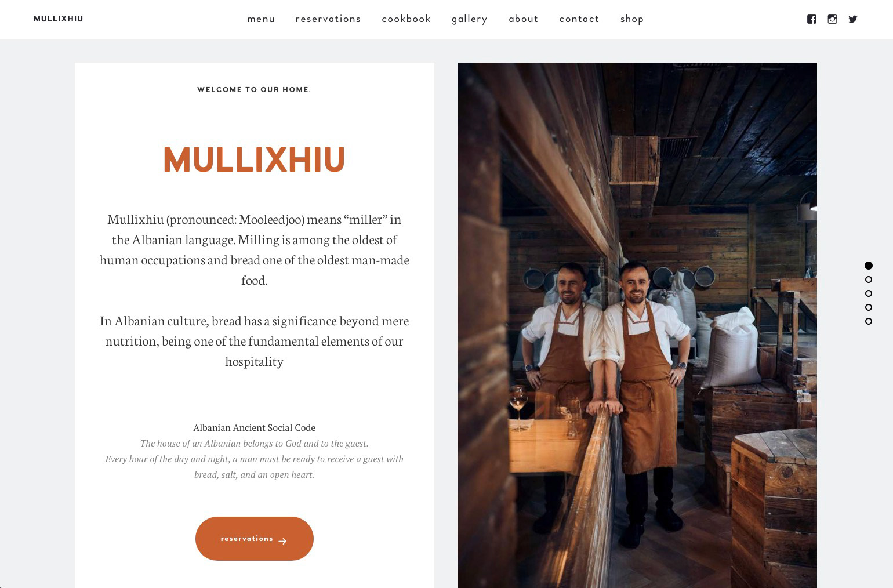
Task: Click the arrow icon in reservations button
Action: (x=282, y=541)
